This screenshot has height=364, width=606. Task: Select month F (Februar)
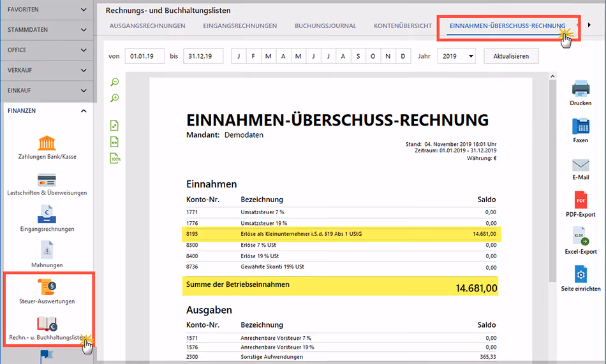[x=253, y=56]
